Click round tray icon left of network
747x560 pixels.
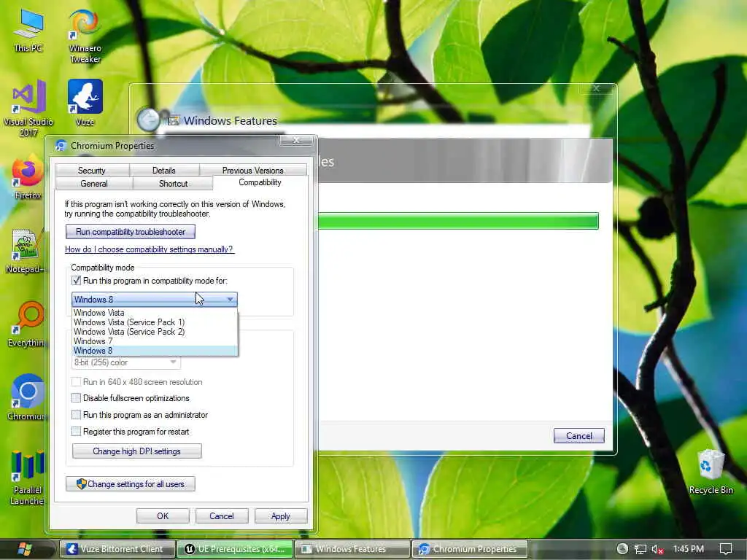pyautogui.click(x=622, y=549)
